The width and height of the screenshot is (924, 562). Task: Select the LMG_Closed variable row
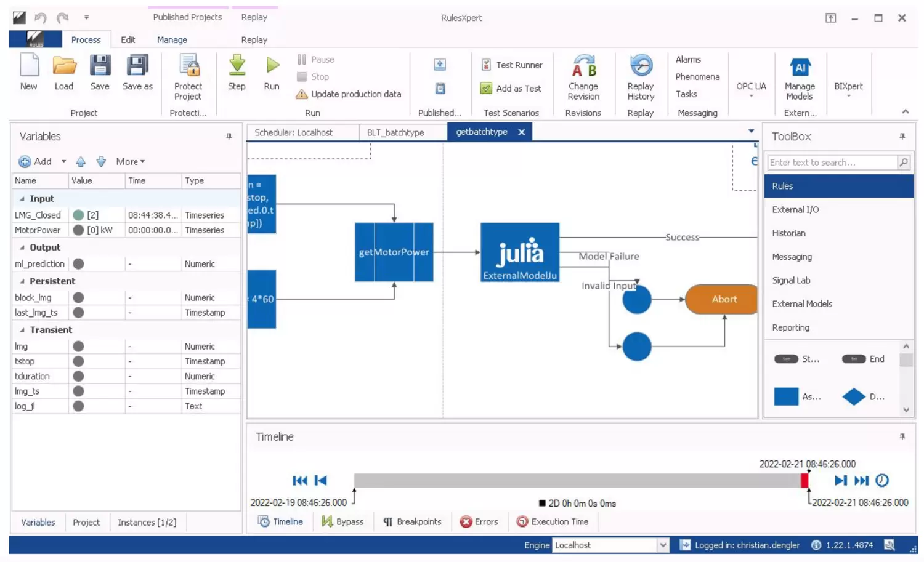[x=126, y=215]
